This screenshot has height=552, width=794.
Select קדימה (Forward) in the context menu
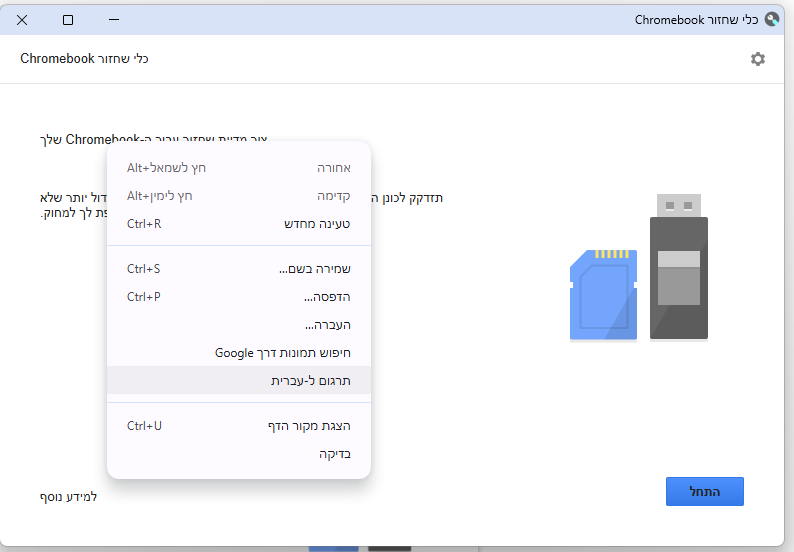point(332,195)
